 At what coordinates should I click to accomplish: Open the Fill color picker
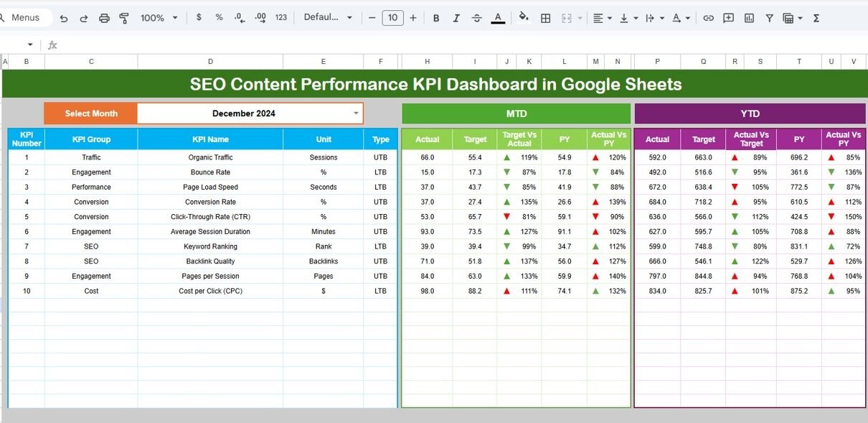[x=524, y=18]
